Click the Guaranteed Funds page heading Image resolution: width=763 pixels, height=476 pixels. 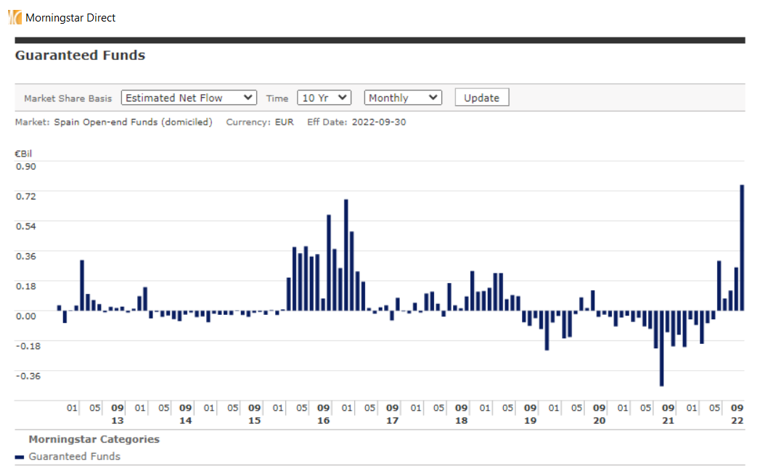click(x=80, y=56)
